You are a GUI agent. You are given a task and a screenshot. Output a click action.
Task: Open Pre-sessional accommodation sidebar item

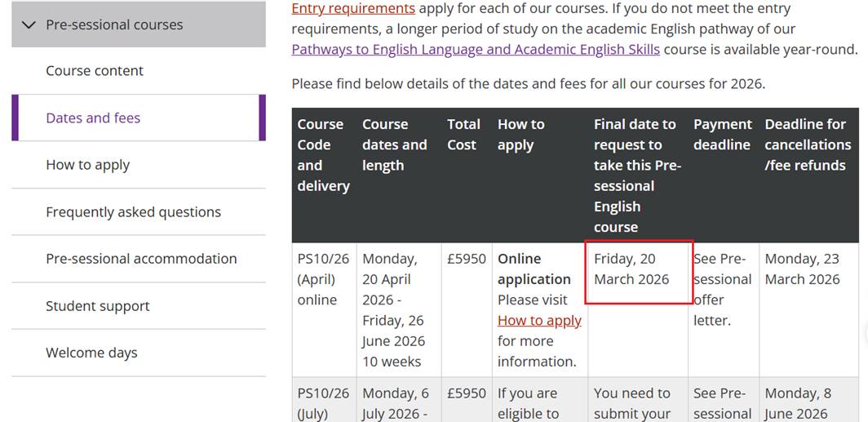(x=141, y=259)
